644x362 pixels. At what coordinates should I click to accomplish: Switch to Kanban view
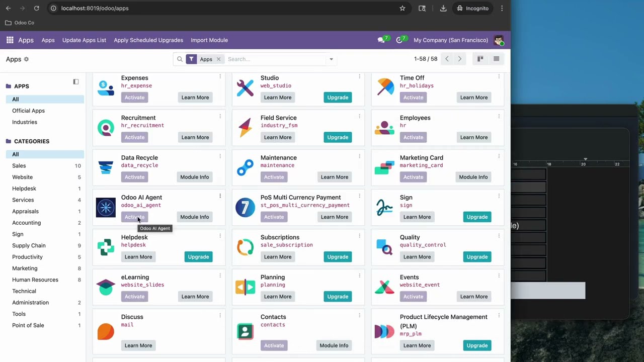[480, 59]
